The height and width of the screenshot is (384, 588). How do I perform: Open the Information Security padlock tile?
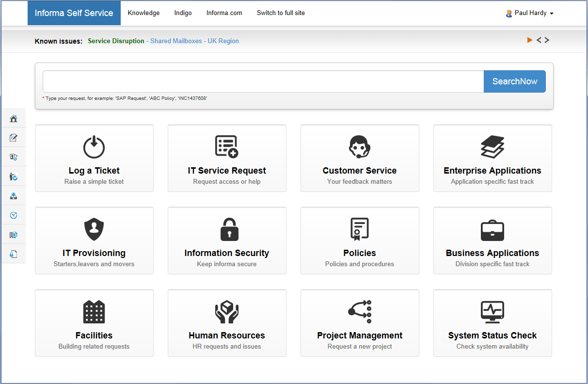[x=227, y=240]
